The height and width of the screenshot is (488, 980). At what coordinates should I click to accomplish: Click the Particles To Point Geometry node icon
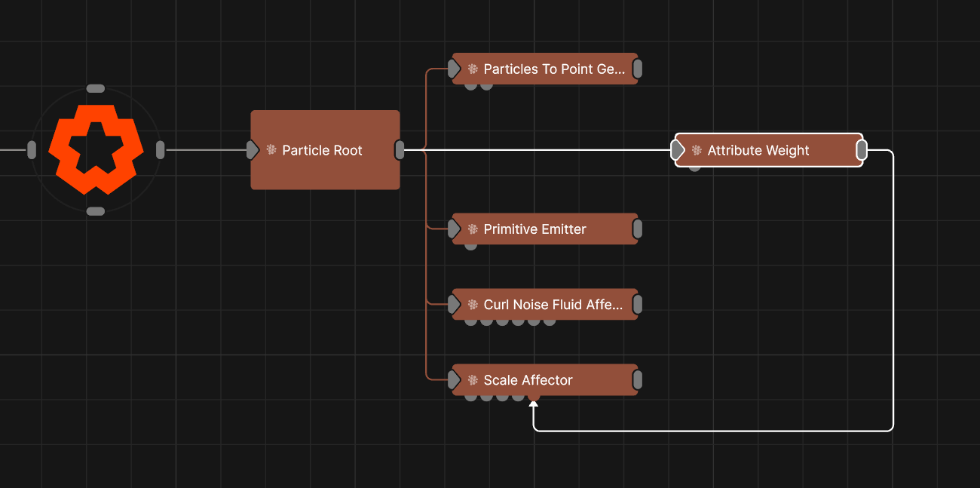pyautogui.click(x=473, y=69)
